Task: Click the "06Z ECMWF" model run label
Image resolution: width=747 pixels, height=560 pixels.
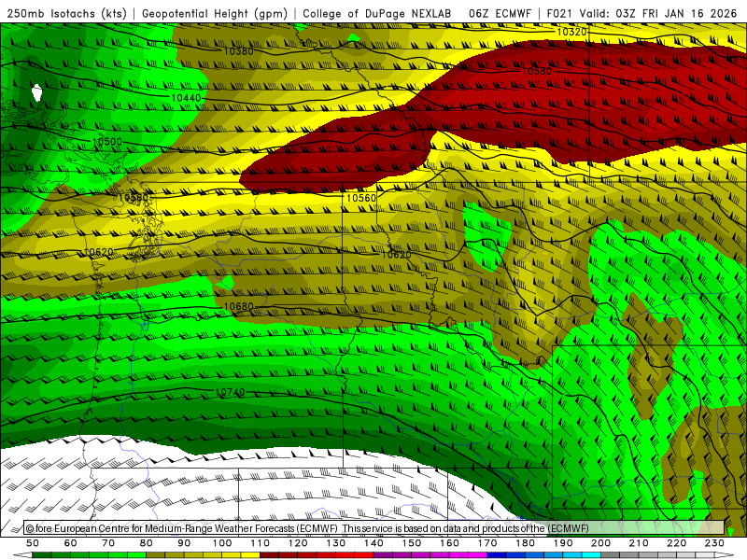Action: (x=500, y=13)
